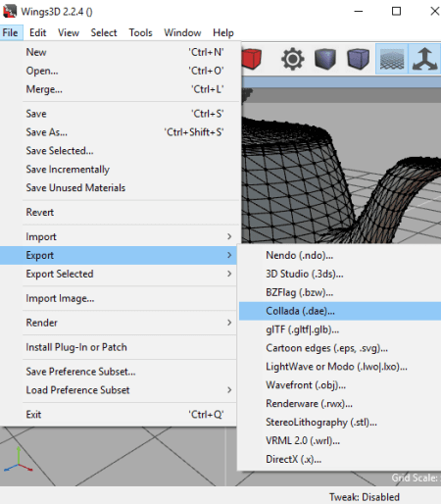
Task: Export as 3D Studio (.3ds)...
Action: [340, 274]
